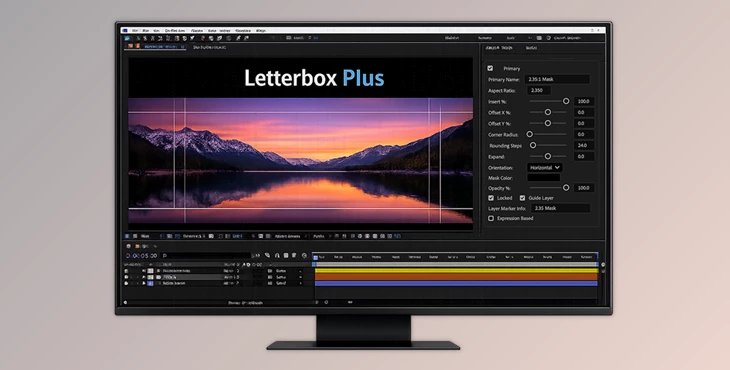Click the blue playhead marker at timeline start
The width and height of the screenshot is (730, 370).
315,257
